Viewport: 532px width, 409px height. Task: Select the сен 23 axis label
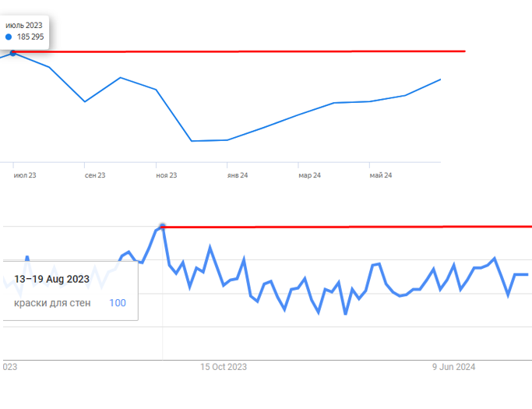tap(95, 175)
